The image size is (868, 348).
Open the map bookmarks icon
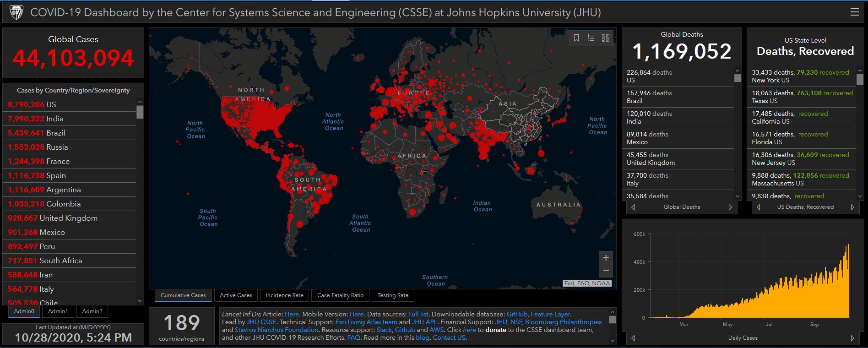[576, 38]
